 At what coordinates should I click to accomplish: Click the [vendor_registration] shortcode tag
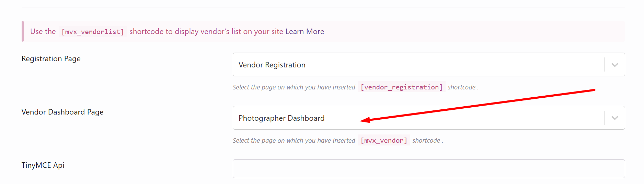pos(401,87)
